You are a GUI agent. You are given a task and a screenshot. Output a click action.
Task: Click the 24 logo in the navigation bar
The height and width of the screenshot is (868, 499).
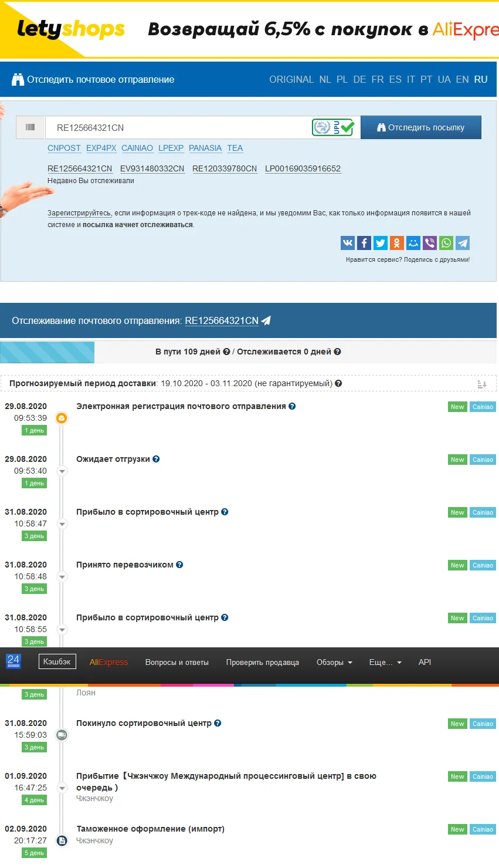(13, 661)
